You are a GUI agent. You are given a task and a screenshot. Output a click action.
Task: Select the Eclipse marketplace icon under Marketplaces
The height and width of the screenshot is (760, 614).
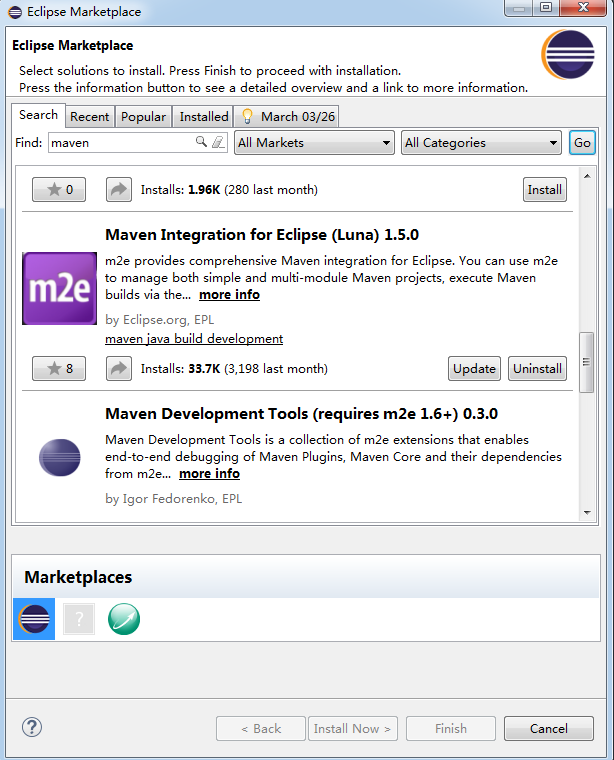tap(34, 619)
